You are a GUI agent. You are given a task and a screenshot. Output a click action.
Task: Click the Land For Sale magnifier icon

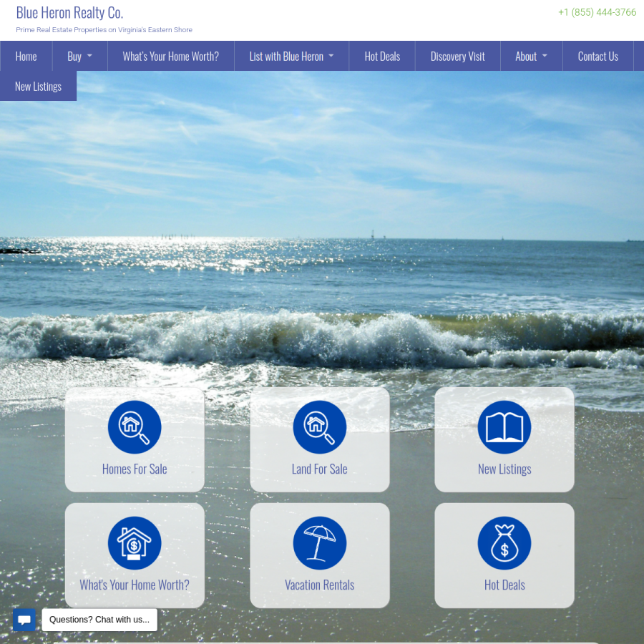(x=320, y=427)
